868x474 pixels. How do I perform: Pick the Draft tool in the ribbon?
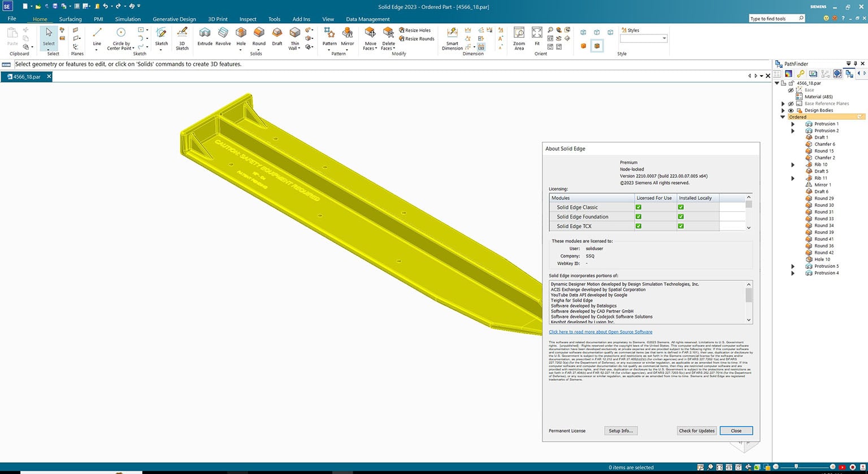coord(277,37)
